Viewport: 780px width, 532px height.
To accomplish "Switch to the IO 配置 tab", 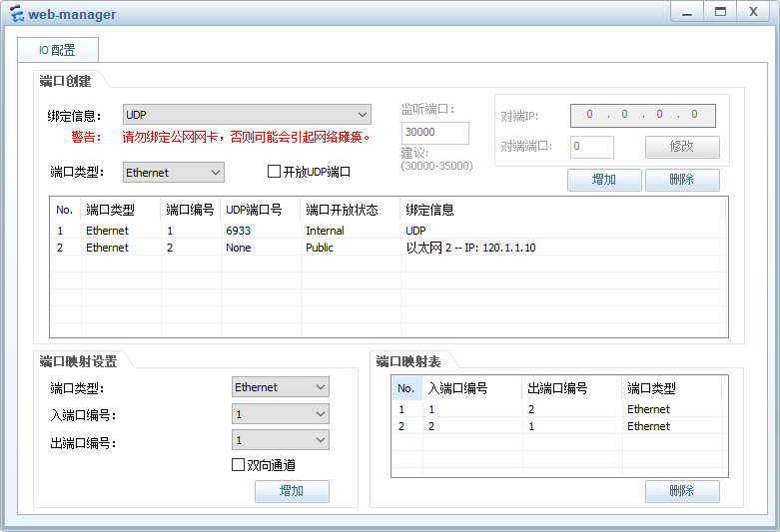I will [58, 50].
